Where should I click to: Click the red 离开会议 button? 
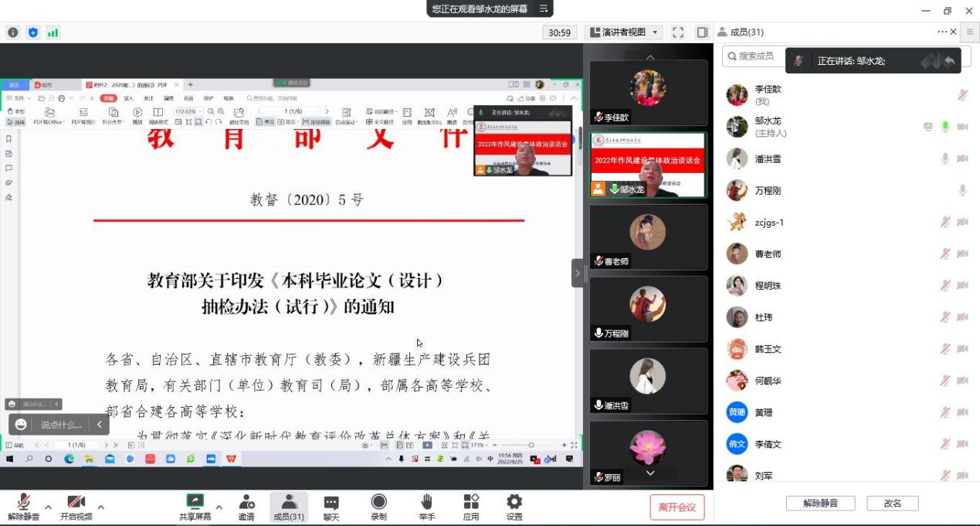click(x=677, y=507)
